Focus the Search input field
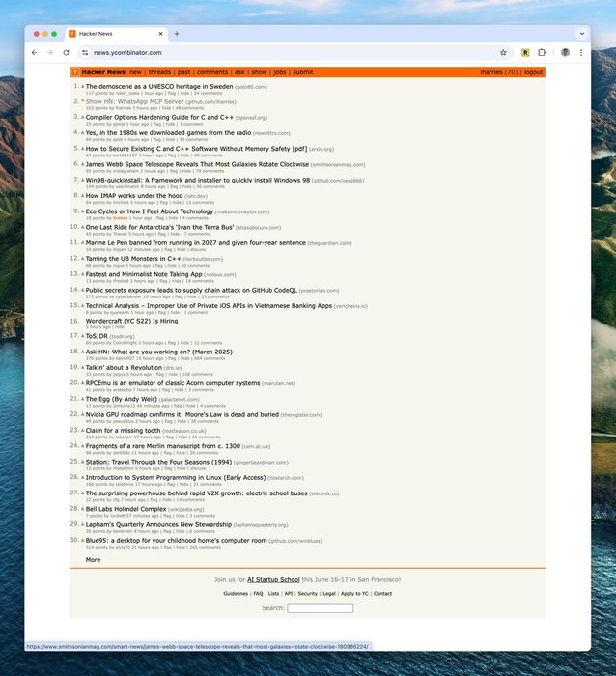616x676 pixels. (321, 607)
